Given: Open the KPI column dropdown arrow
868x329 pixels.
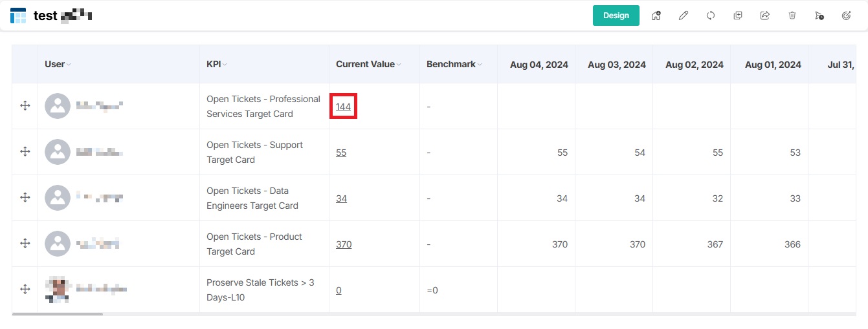Looking at the screenshot, I should [225, 65].
